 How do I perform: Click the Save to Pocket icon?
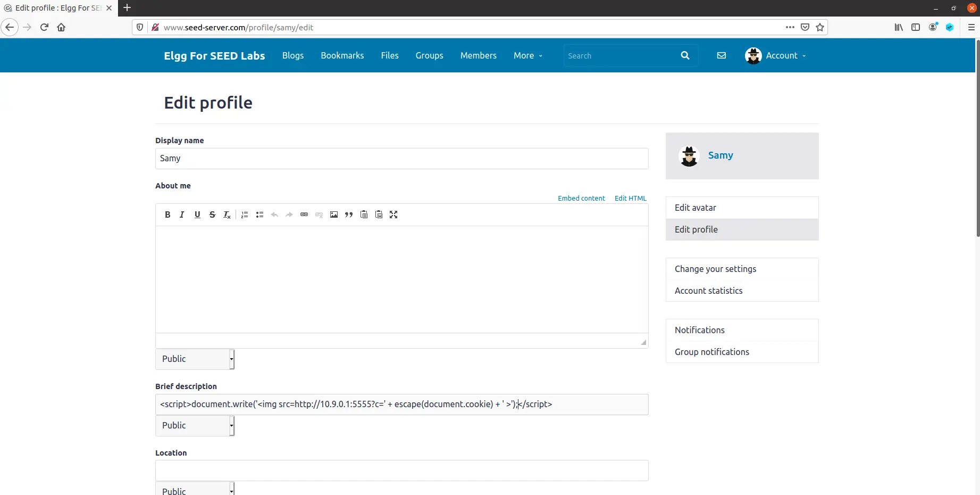point(805,27)
